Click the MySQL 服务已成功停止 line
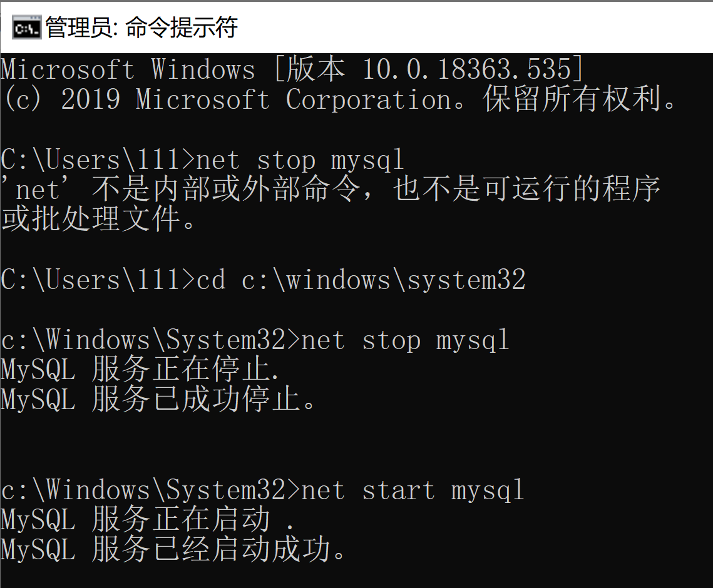Image resolution: width=713 pixels, height=588 pixels. pyautogui.click(x=159, y=400)
